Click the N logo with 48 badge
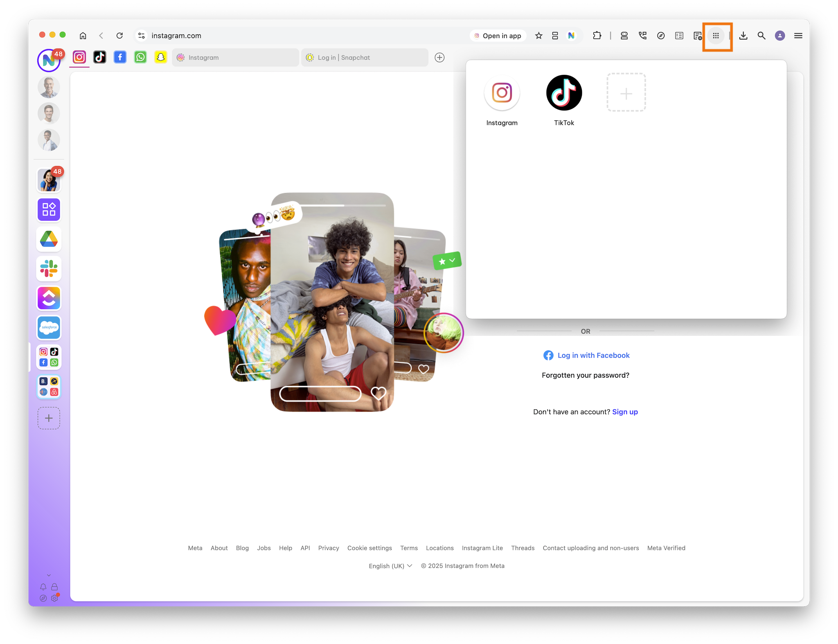838x644 pixels. (49, 60)
